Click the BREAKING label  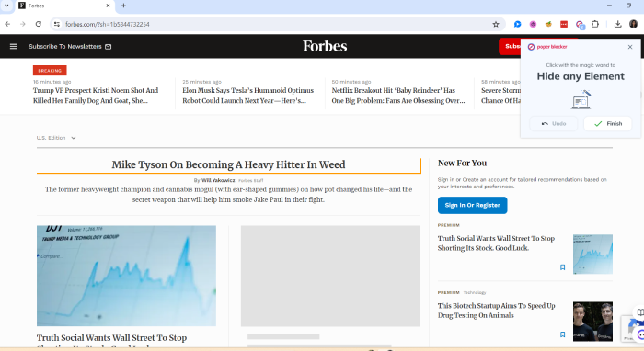coord(50,71)
